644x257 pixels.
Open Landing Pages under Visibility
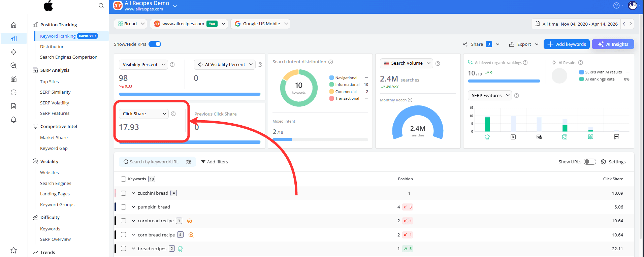pos(55,194)
